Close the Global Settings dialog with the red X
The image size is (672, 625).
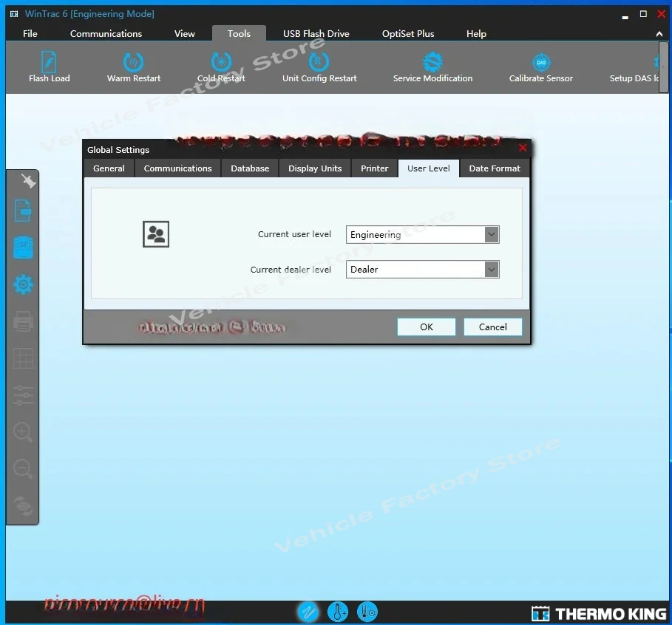coord(523,148)
